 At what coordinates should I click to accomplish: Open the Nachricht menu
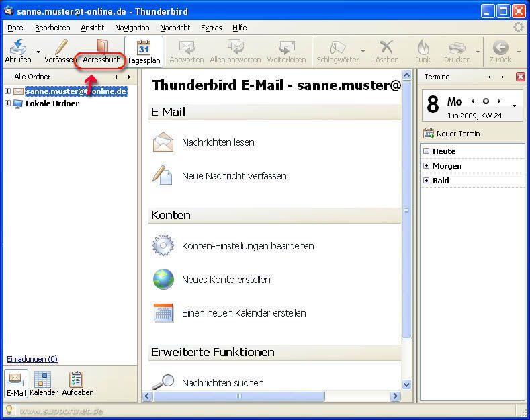(x=175, y=28)
